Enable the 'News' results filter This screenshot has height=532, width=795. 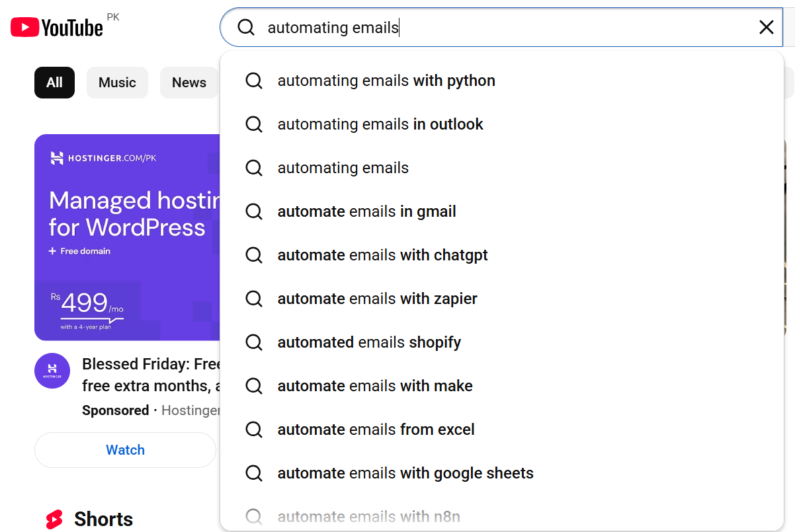(x=188, y=82)
